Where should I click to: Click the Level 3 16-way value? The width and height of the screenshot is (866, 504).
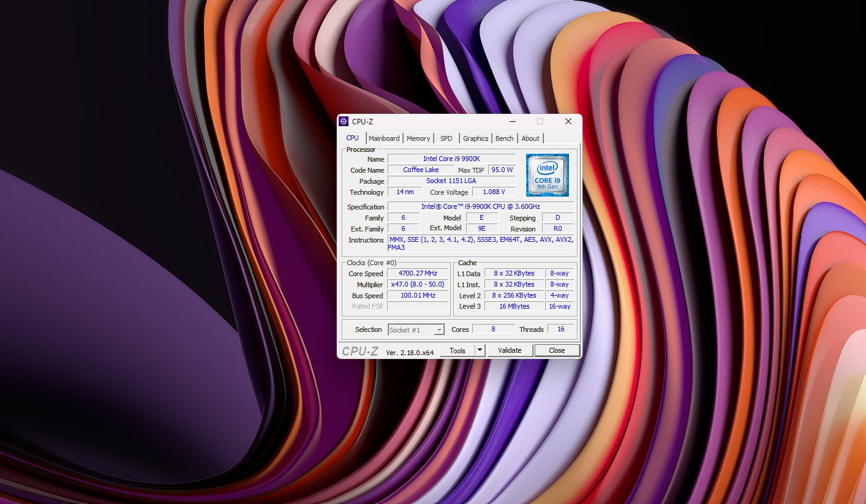(559, 306)
